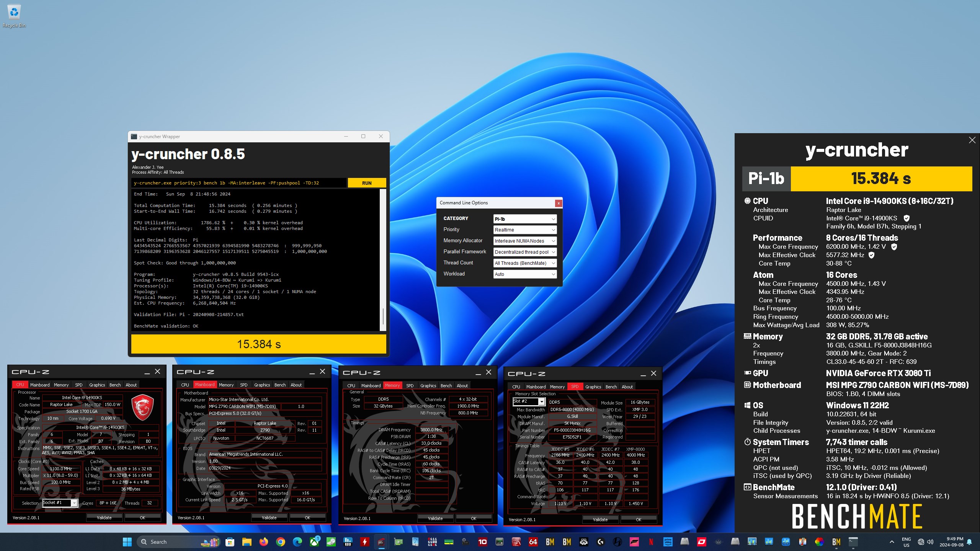Screen dimensions: 980x551
Task: Open the Slot #2 dropdown in CPU-Z SPD
Action: click(x=529, y=401)
